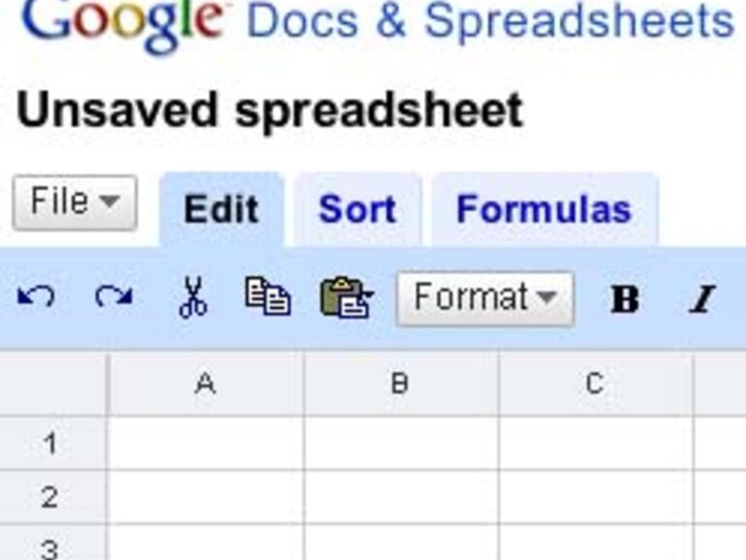Select row 2 header
Image resolution: width=746 pixels, height=560 pixels.
(x=52, y=497)
